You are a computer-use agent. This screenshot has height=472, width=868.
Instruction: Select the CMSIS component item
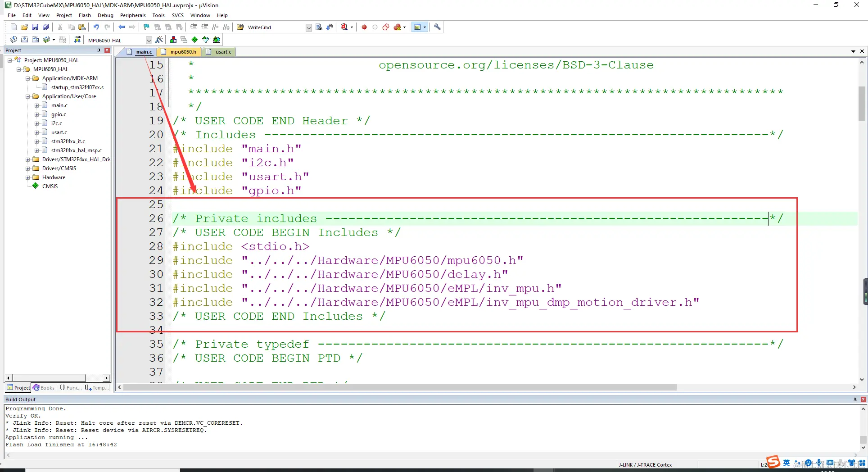tap(50, 186)
